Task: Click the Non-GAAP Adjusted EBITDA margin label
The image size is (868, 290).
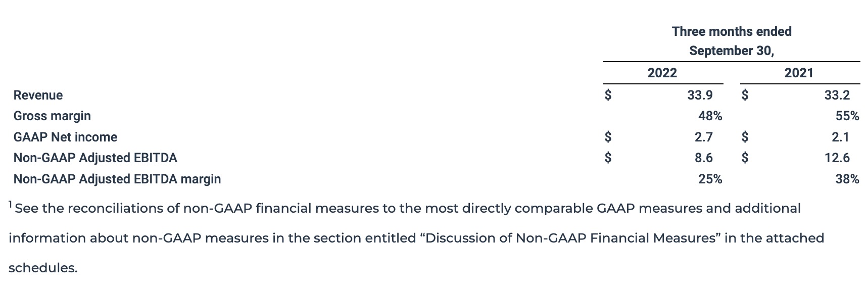Action: coord(117,179)
